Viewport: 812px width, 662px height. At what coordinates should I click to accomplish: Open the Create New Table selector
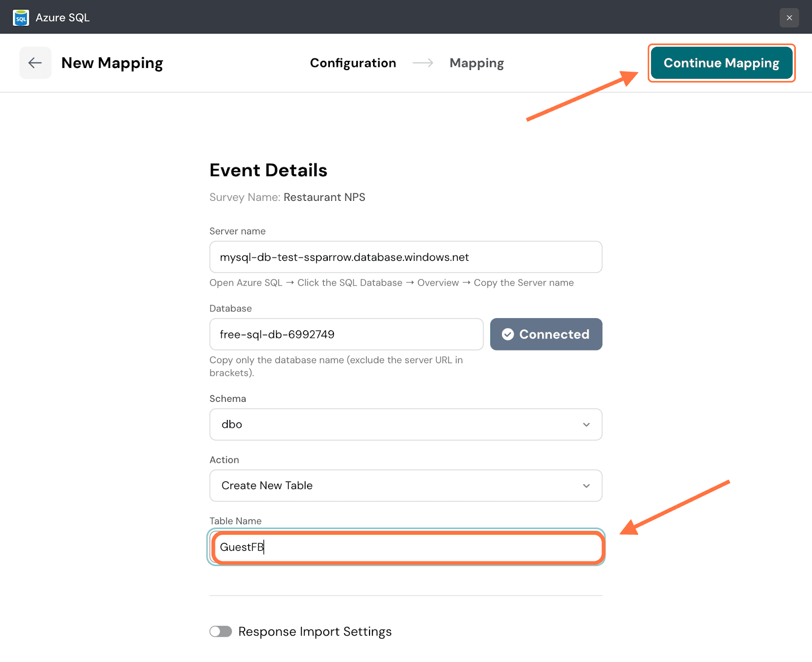coord(396,486)
